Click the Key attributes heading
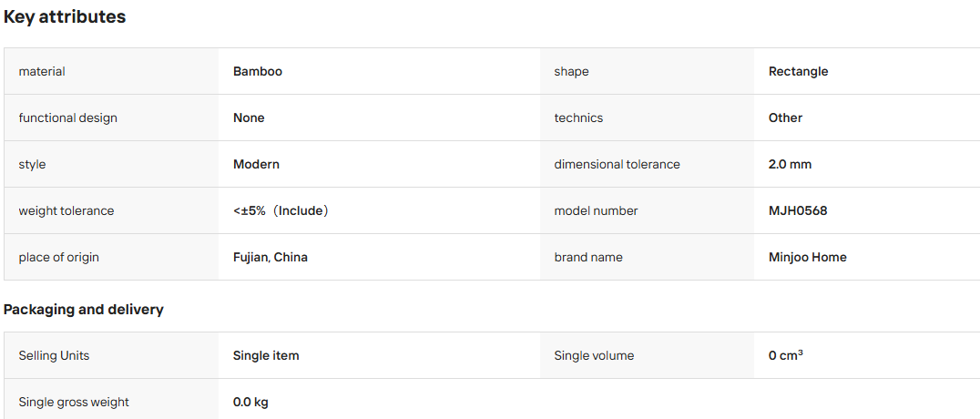 coord(65,17)
